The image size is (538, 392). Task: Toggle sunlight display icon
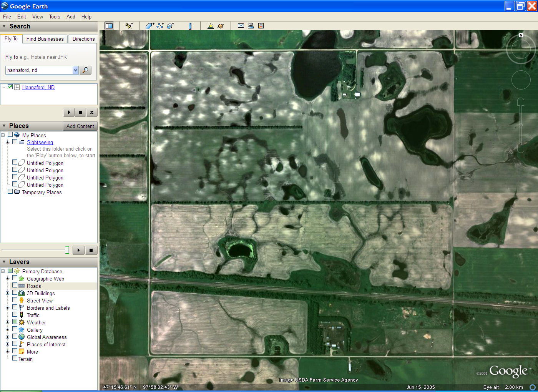(210, 26)
